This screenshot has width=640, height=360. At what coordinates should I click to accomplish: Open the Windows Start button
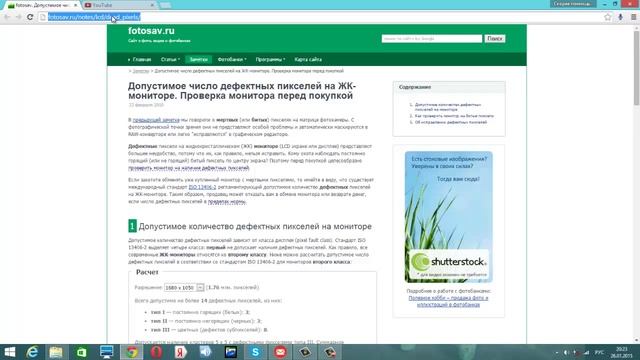9,352
